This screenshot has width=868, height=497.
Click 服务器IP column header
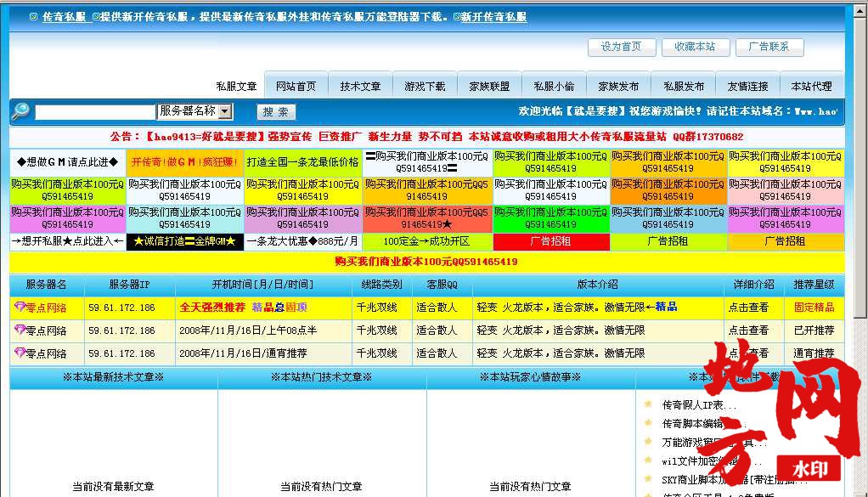[x=130, y=285]
